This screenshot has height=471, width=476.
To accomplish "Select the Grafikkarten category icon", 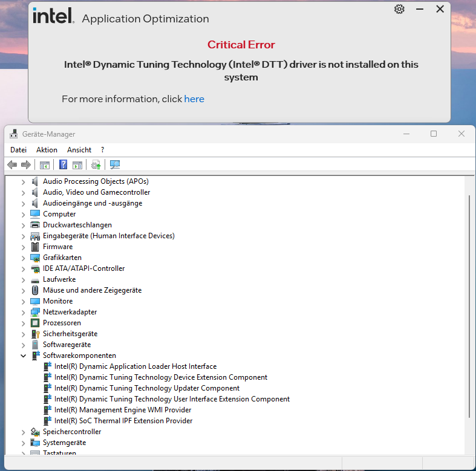I will tap(35, 258).
